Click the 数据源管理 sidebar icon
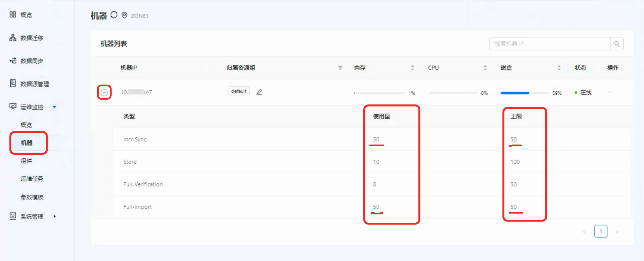The width and height of the screenshot is (644, 261). click(x=13, y=83)
